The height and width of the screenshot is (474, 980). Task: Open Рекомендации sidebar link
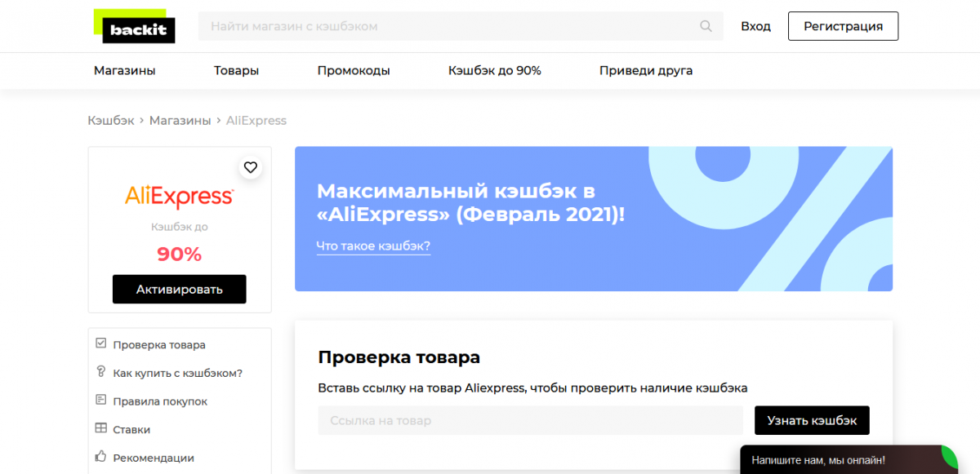(154, 458)
